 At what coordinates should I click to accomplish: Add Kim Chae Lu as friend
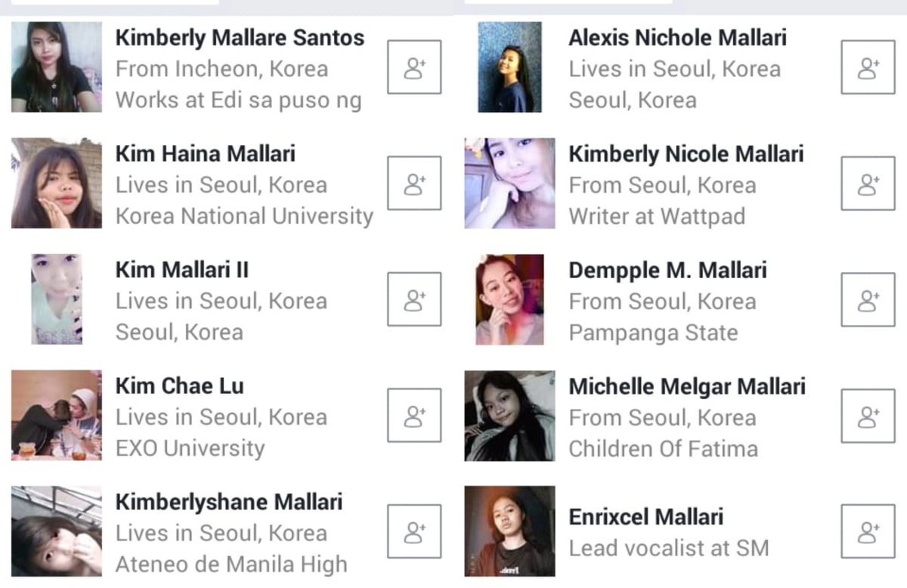tap(414, 415)
